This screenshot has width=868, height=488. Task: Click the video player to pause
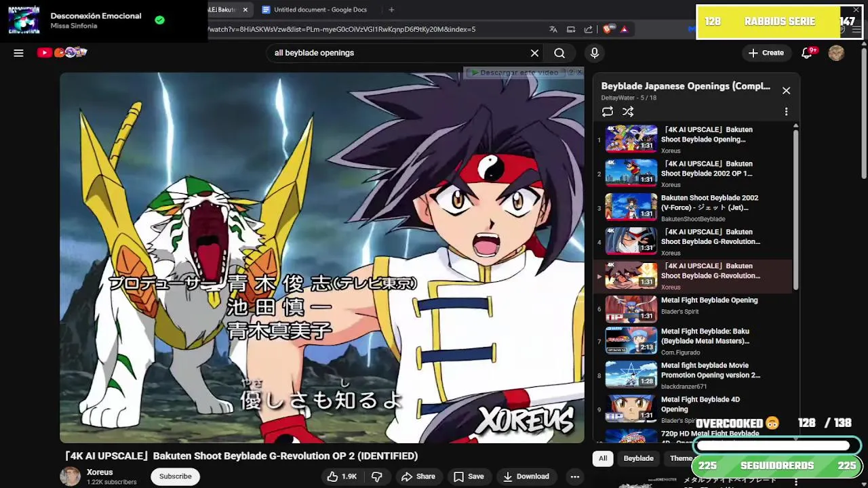point(322,258)
